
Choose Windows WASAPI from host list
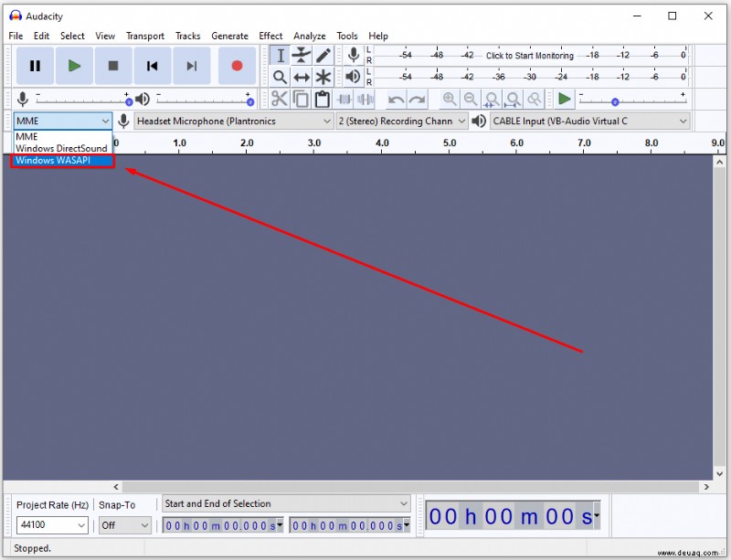pos(62,161)
